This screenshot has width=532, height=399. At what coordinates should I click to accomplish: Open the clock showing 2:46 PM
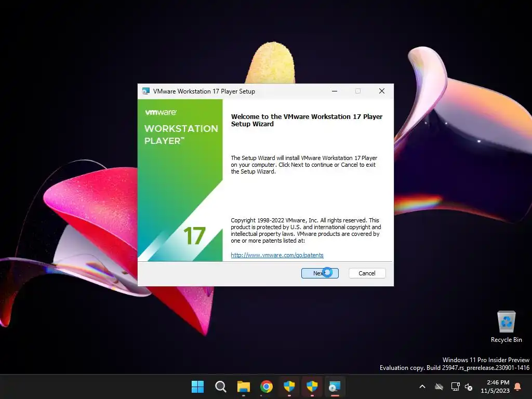pos(495,387)
